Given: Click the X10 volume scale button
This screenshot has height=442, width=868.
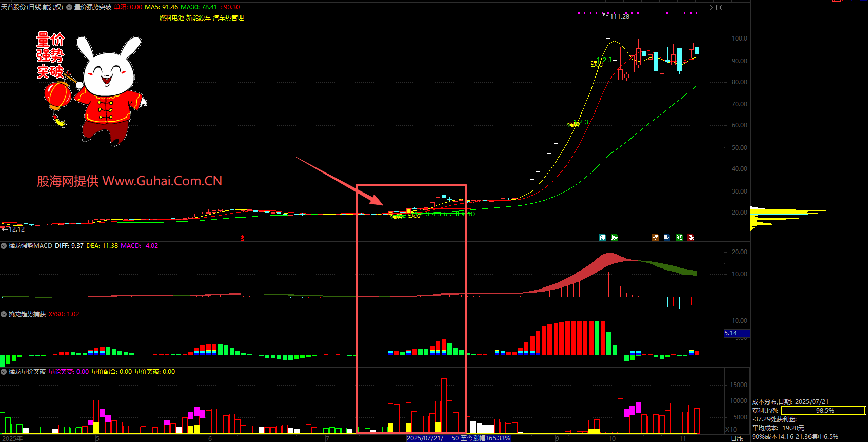Looking at the screenshot, I should click(731, 429).
